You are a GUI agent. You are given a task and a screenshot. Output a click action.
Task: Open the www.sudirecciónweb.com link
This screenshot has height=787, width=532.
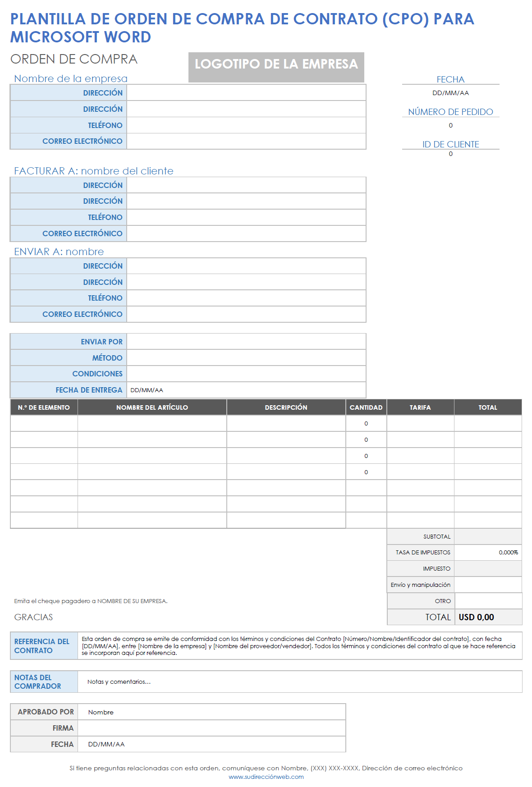coord(266,777)
